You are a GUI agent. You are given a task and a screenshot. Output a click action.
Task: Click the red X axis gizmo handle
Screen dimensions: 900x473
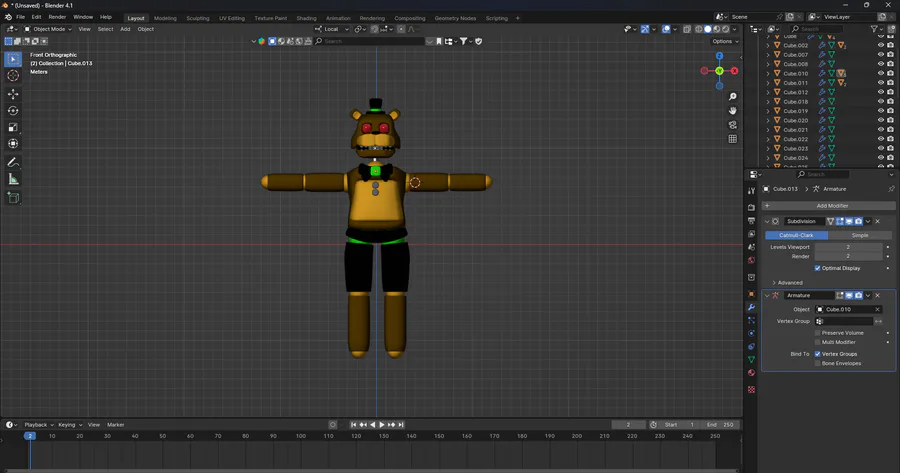[x=734, y=71]
